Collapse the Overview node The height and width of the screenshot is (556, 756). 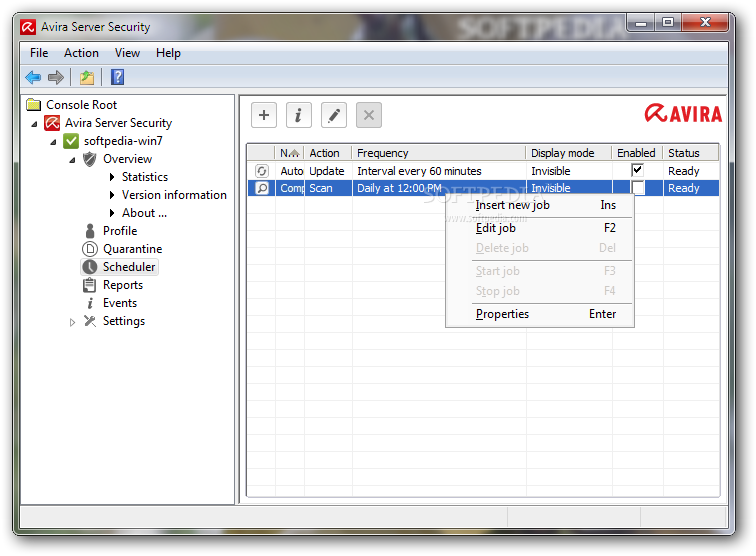pos(72,160)
